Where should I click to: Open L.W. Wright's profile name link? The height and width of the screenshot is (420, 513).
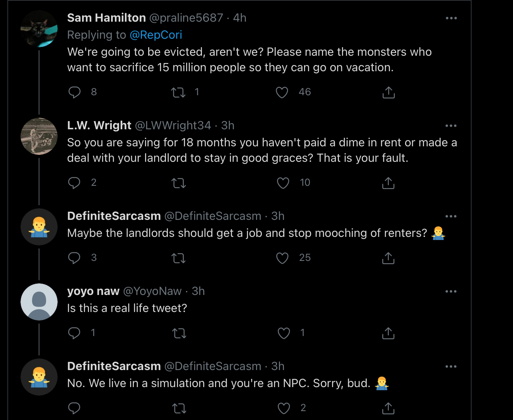tap(99, 125)
